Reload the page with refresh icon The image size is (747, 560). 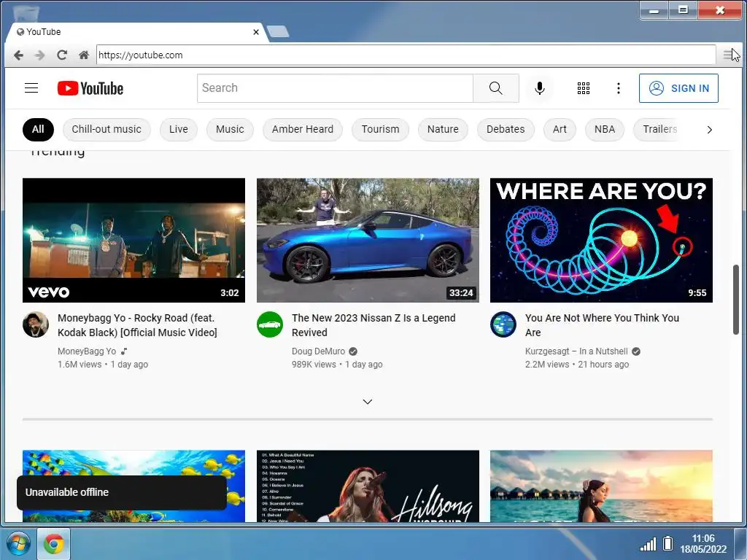tap(61, 55)
